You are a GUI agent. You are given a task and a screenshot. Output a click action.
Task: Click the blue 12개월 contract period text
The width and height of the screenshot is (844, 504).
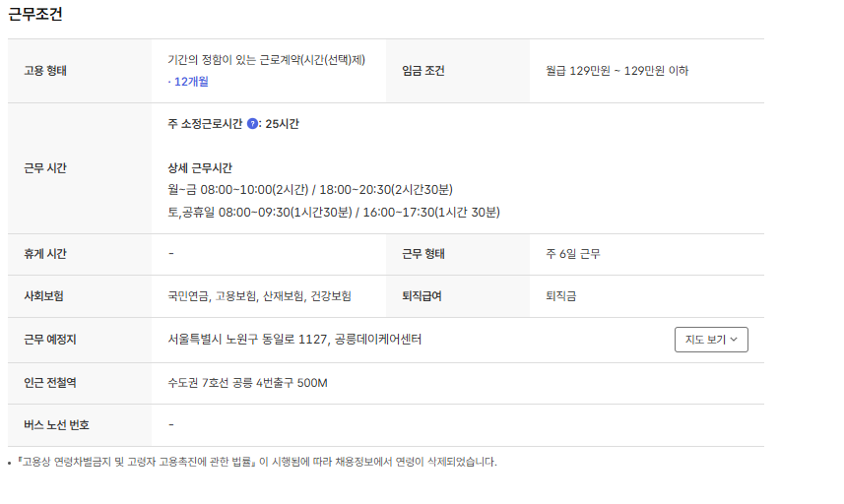pyautogui.click(x=188, y=82)
